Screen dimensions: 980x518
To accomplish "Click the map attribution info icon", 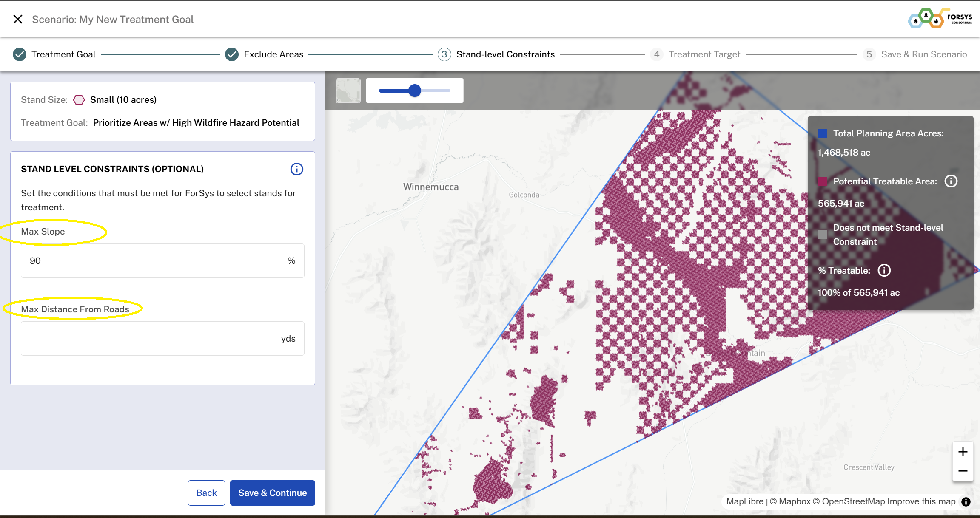I will (x=966, y=502).
